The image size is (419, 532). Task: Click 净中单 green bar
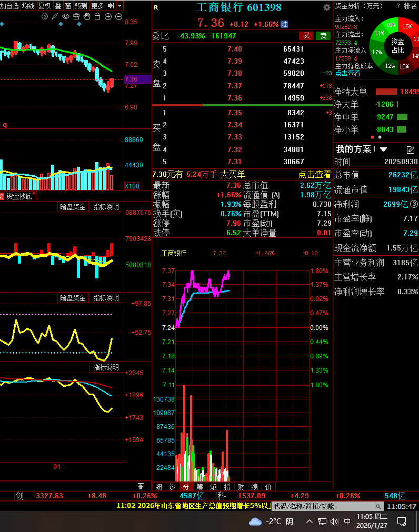(x=402, y=117)
